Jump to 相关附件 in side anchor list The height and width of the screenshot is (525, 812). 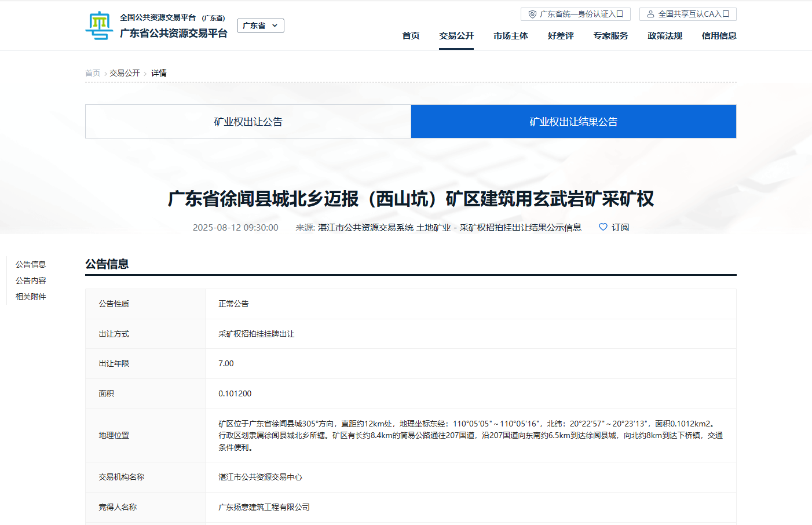point(31,297)
